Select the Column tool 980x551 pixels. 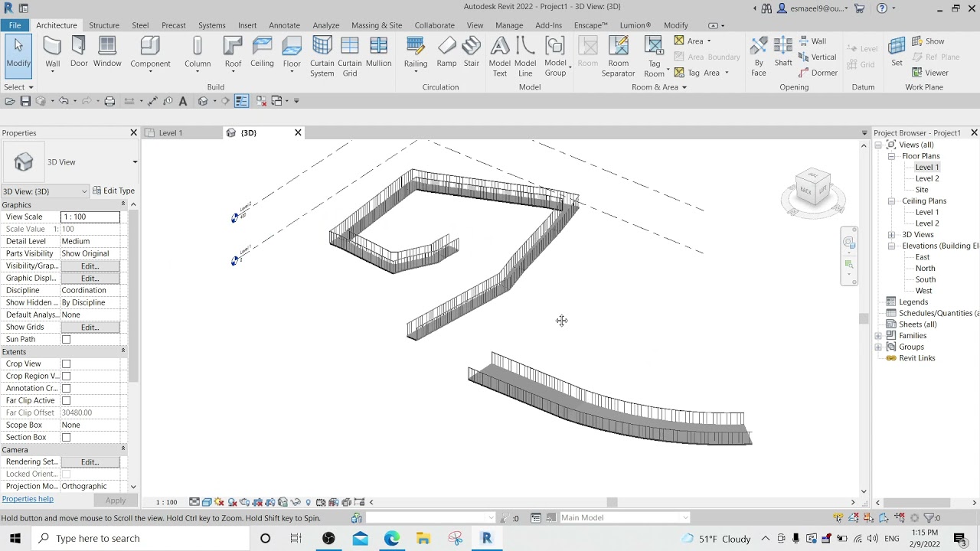point(198,53)
